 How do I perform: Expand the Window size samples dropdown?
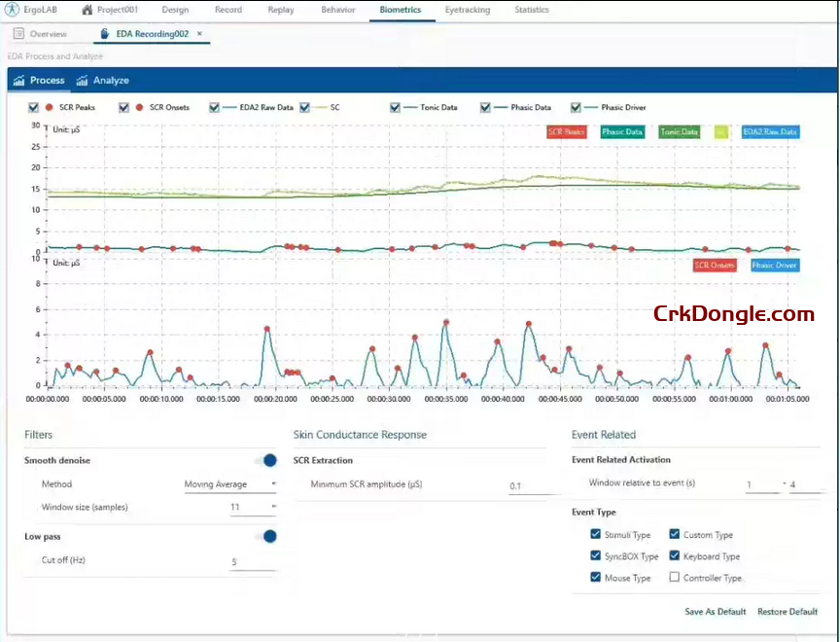[x=253, y=507]
